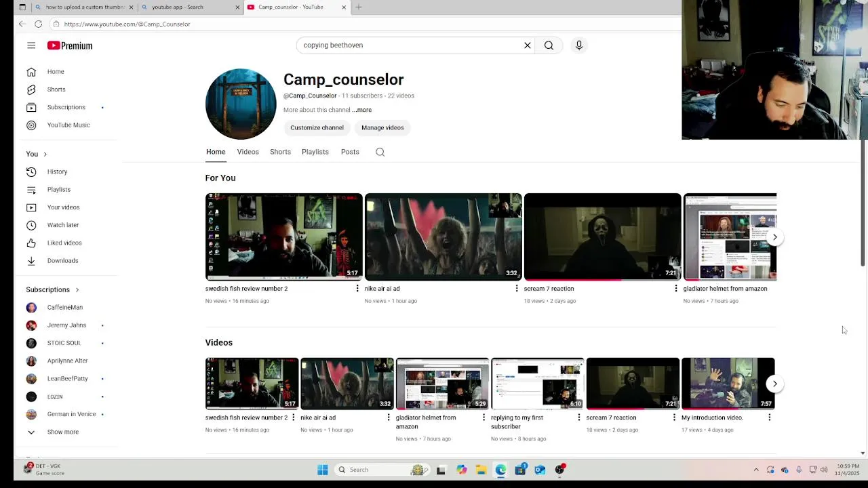Open CaffeineMan subscription channel
This screenshot has width=868, height=488.
[65, 308]
